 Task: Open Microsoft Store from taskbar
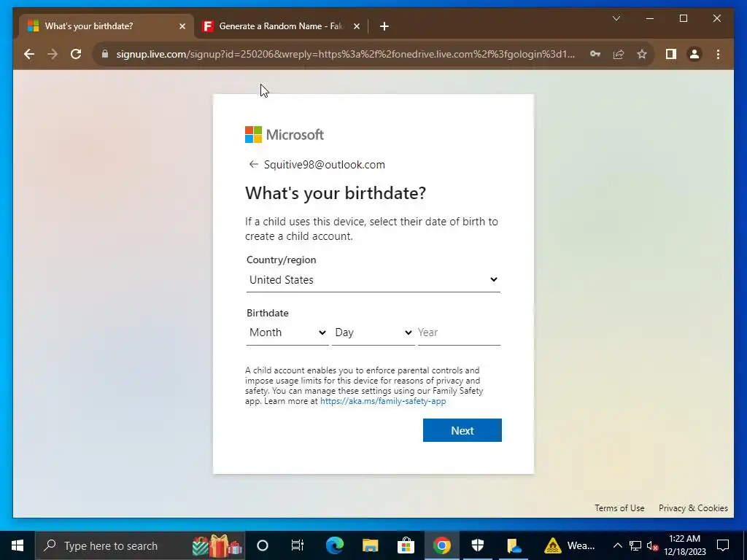[x=406, y=545]
